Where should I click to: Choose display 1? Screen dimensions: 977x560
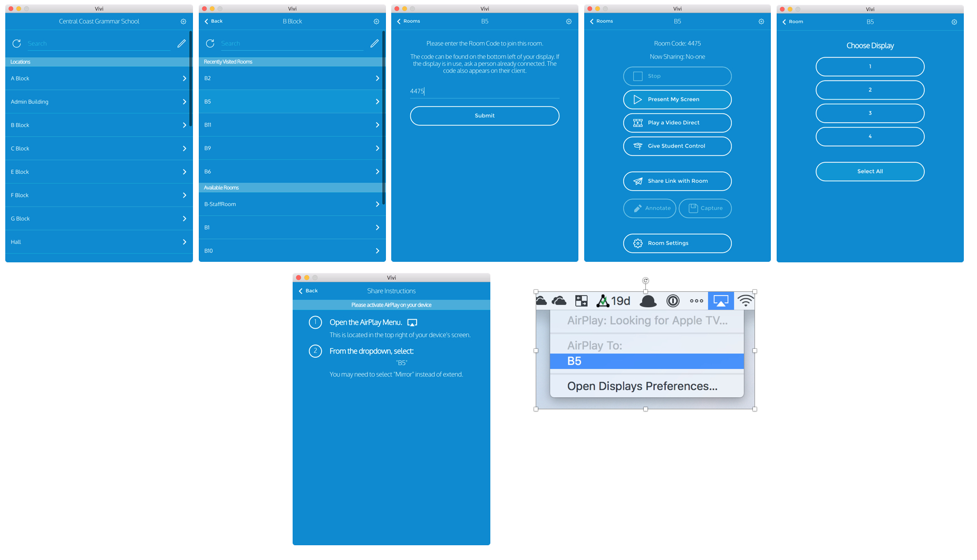[x=870, y=67]
